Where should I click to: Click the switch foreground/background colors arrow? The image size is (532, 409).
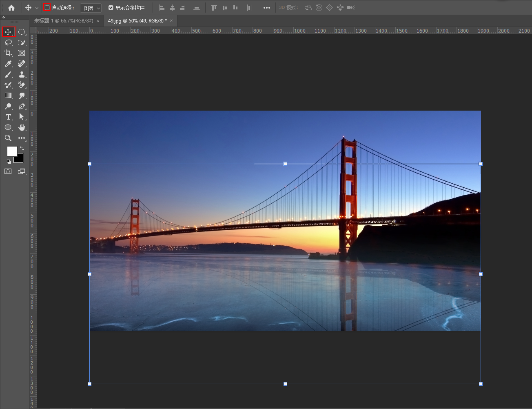[x=22, y=148]
